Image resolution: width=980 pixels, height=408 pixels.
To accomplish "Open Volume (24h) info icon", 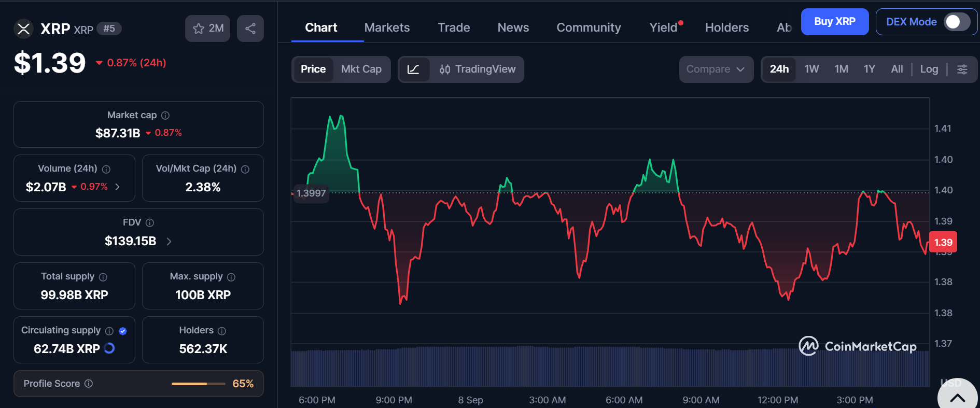I will [x=106, y=169].
